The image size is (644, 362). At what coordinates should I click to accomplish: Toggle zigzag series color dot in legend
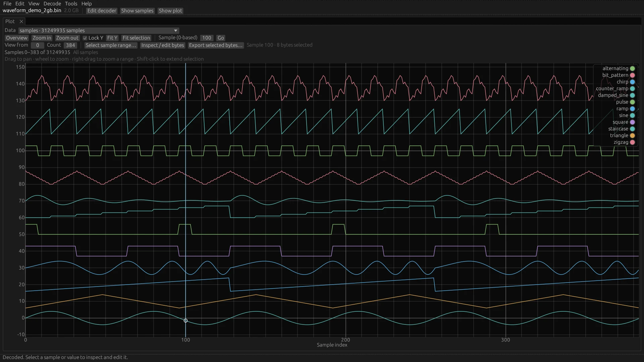point(632,142)
